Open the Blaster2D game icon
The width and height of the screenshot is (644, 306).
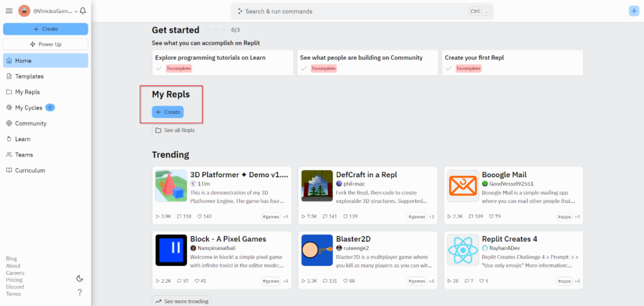pyautogui.click(x=317, y=249)
